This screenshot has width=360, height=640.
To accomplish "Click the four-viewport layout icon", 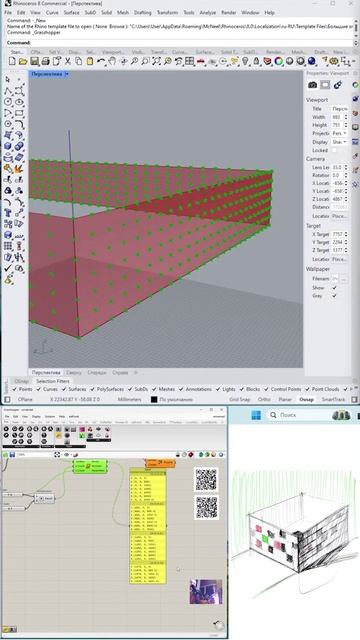I will pos(189,61).
